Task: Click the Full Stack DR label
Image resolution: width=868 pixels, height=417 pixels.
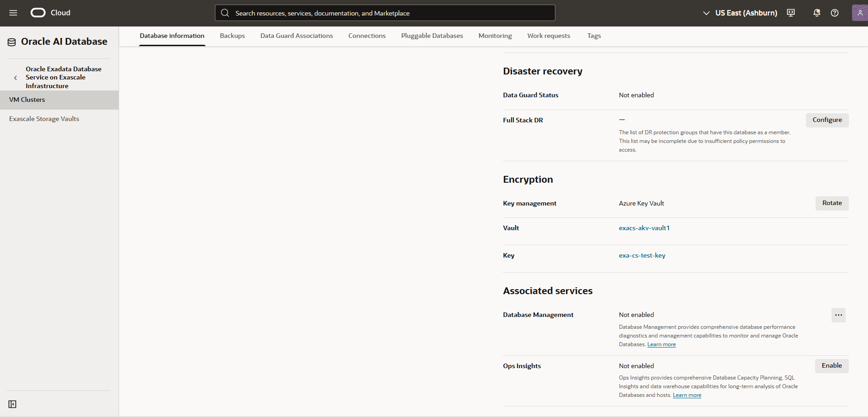Action: click(x=523, y=120)
